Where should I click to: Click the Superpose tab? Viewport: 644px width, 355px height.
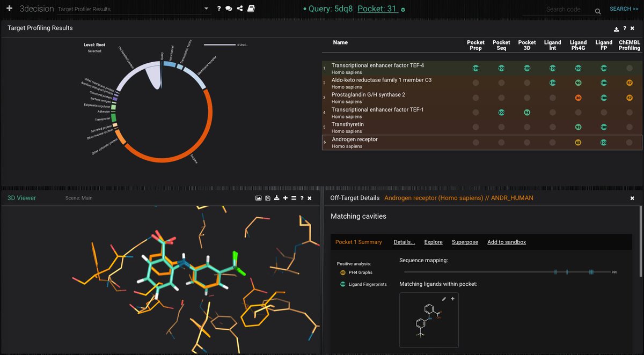465,242
